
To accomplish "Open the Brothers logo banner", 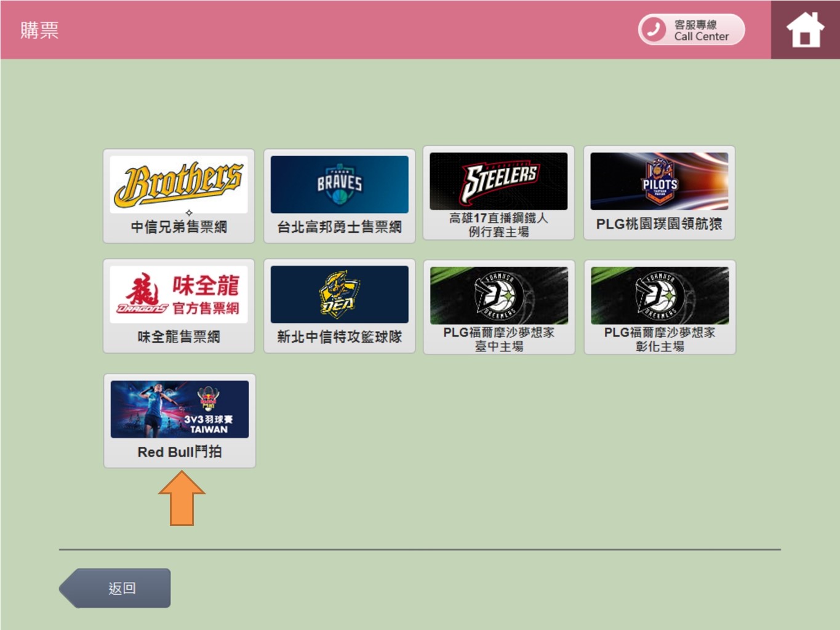I will 179,185.
